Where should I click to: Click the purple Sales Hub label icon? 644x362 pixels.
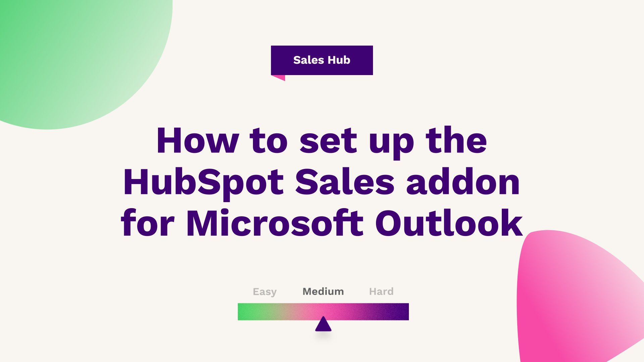coord(322,60)
